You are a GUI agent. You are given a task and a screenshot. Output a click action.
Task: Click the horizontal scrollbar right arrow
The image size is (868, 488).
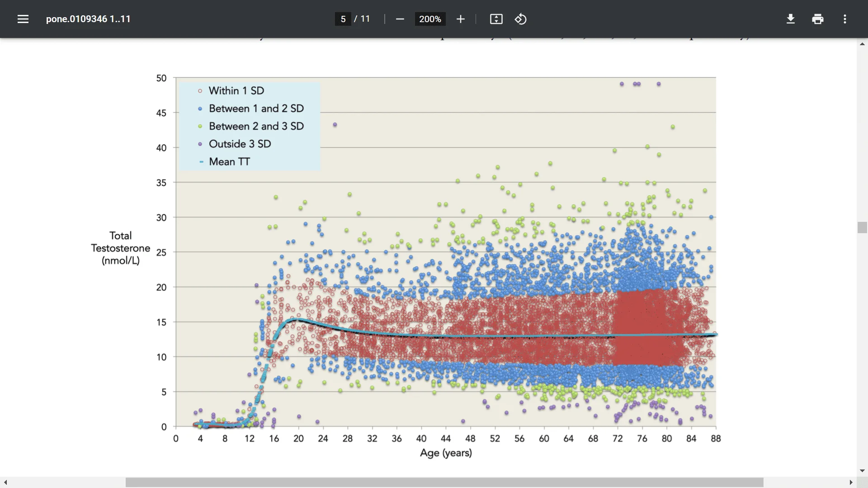tap(851, 483)
